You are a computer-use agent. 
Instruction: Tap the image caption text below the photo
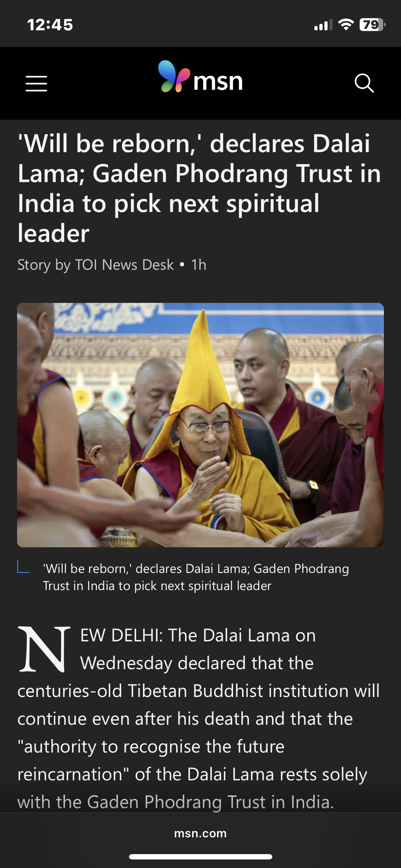[x=196, y=577]
